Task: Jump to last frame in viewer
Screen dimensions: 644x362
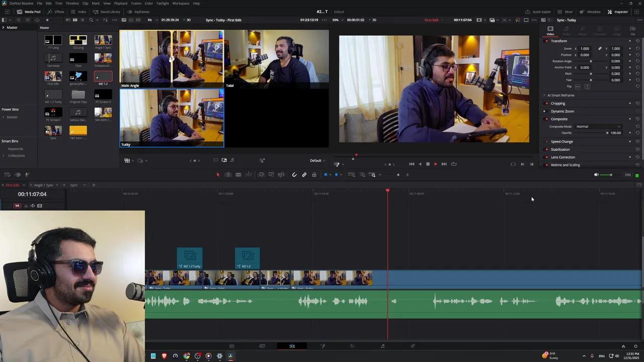Action: pos(444,164)
